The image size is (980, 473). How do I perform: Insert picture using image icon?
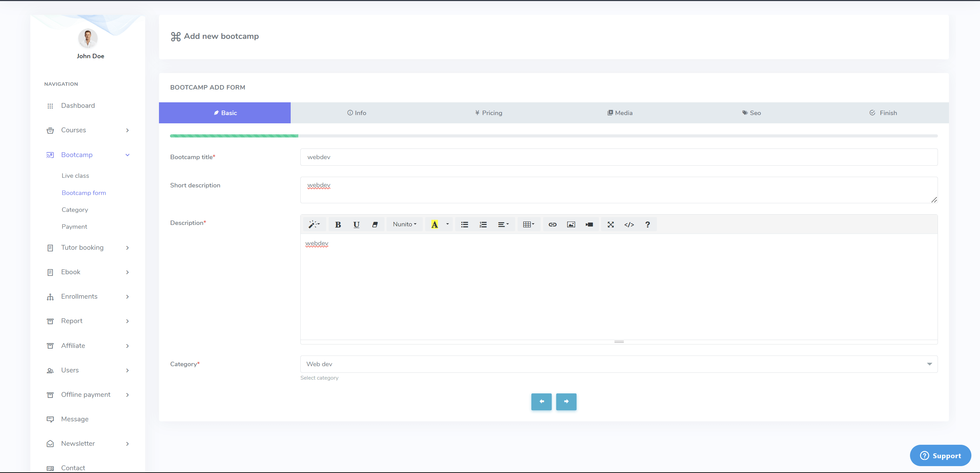[x=571, y=224]
